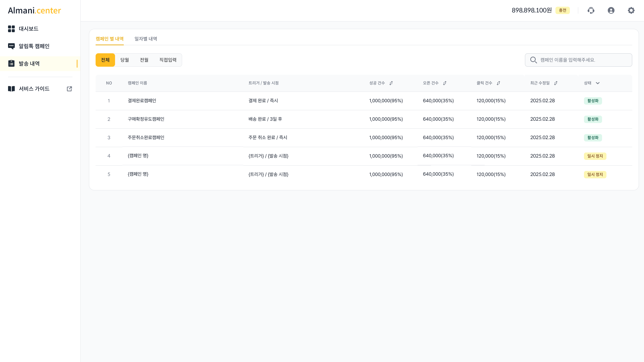Sort table by 최근 수정일 arrows
The width and height of the screenshot is (644, 362).
click(556, 83)
